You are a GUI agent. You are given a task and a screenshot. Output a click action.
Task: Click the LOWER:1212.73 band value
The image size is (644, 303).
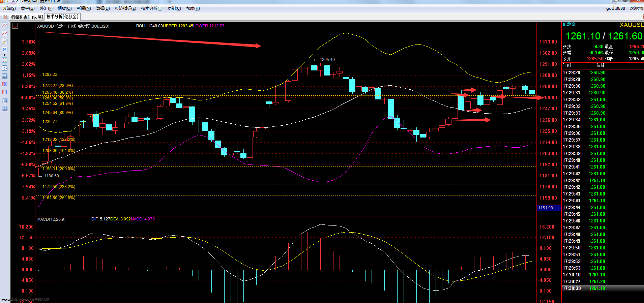[209, 26]
